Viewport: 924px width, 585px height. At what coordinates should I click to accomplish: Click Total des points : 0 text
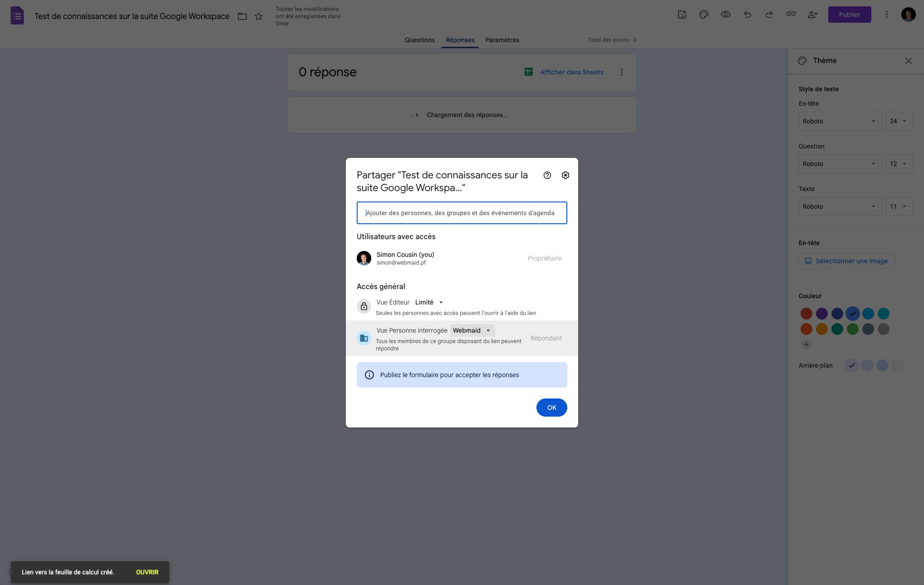point(612,40)
